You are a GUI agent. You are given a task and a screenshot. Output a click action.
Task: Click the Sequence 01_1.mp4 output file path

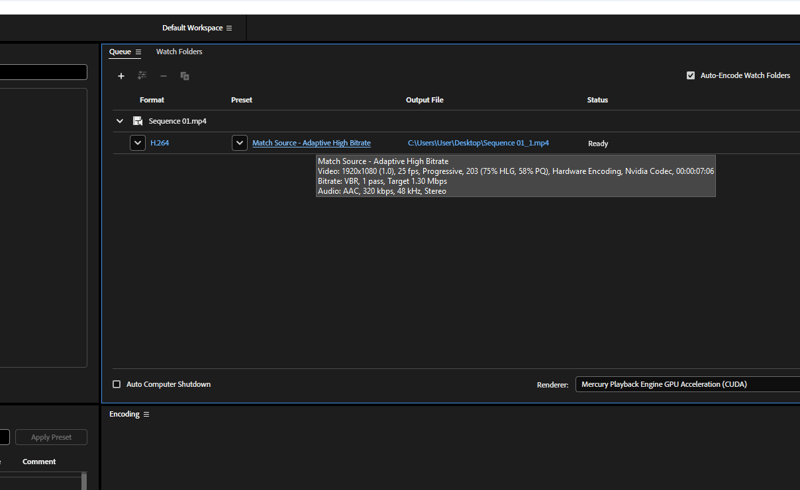[x=478, y=143]
